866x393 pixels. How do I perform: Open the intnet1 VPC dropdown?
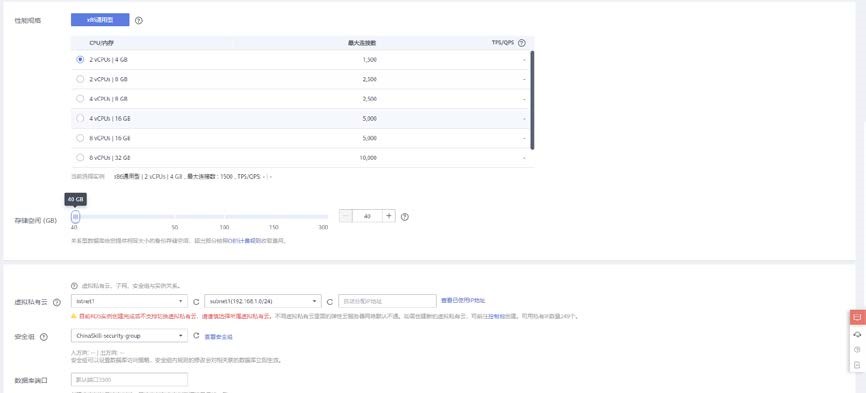(x=129, y=301)
